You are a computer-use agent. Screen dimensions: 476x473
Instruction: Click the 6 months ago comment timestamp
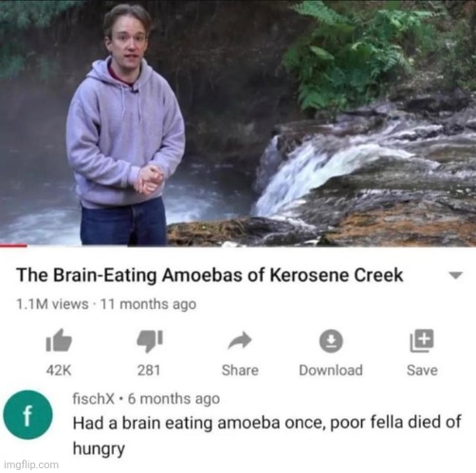[x=174, y=399]
